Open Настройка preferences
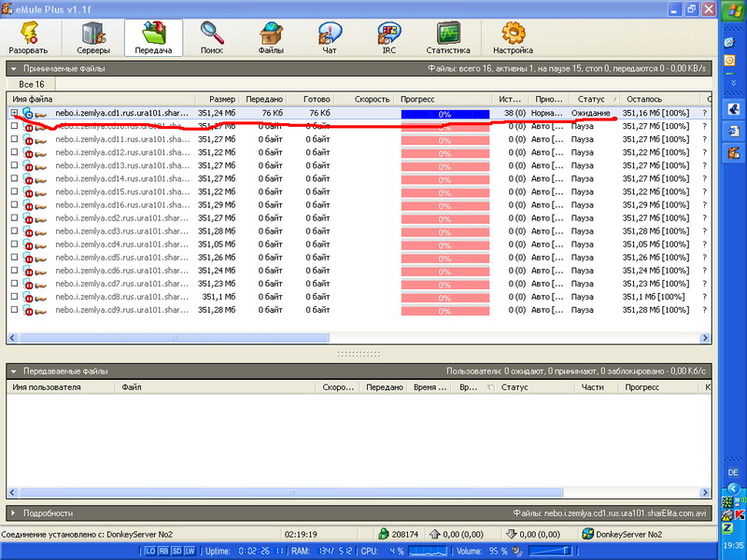The height and width of the screenshot is (560, 747). point(513,38)
